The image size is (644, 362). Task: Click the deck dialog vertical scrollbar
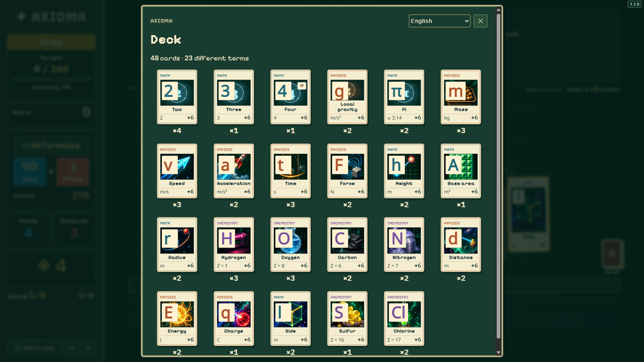click(498, 176)
